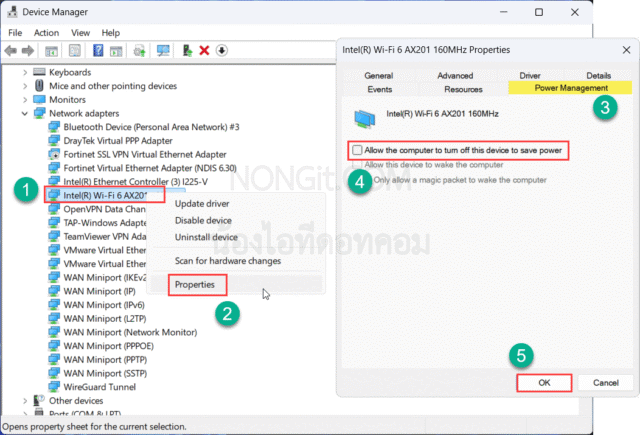Select Fortinet Virtual Ethernet Adapter (NDIS 6.30)

click(150, 168)
